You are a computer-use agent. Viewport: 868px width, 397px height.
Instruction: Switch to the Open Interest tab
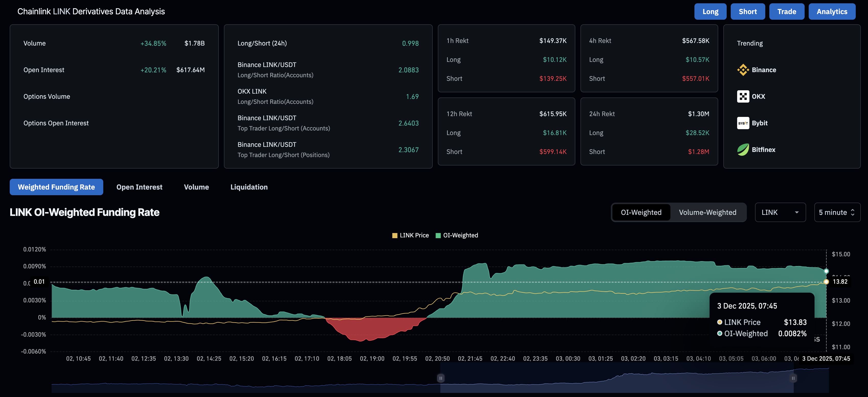coord(139,187)
